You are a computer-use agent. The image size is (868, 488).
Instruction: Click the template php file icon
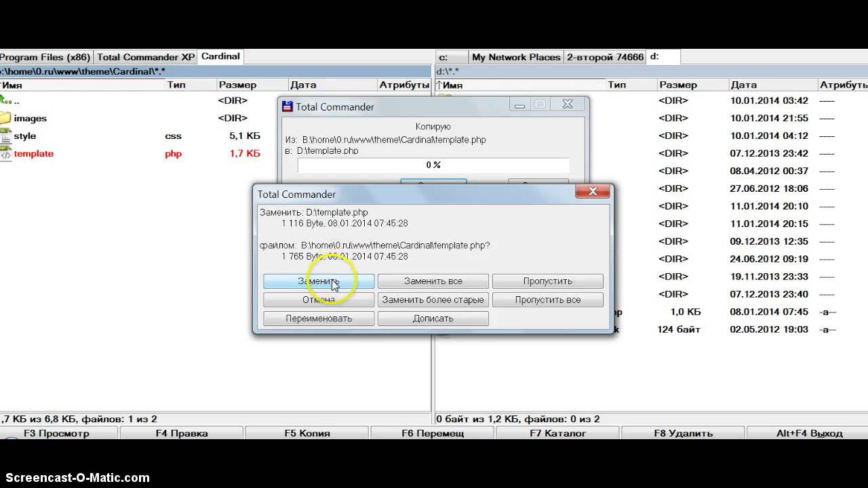(5, 153)
